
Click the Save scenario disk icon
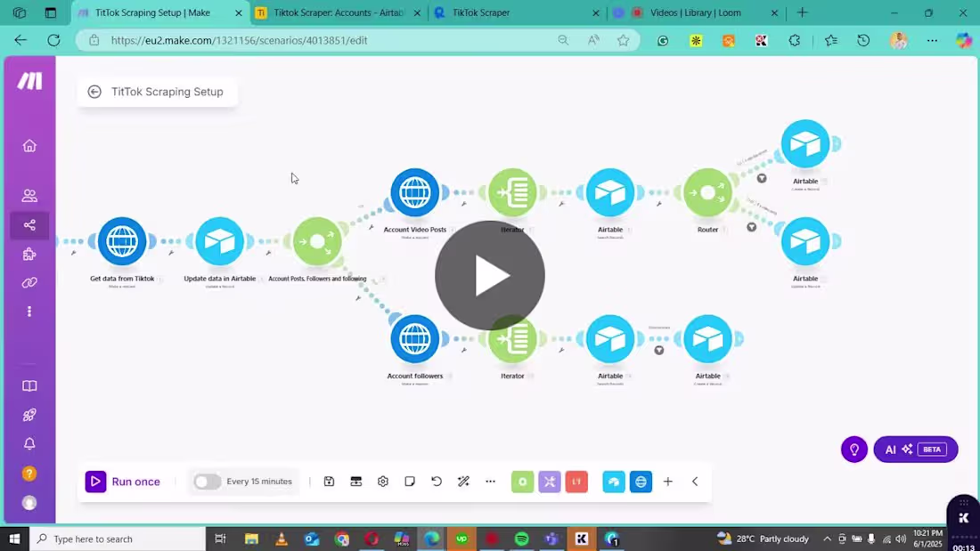click(329, 481)
